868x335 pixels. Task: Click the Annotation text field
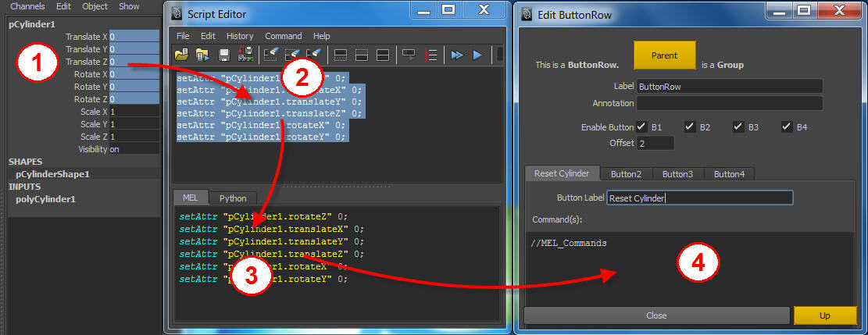point(730,104)
